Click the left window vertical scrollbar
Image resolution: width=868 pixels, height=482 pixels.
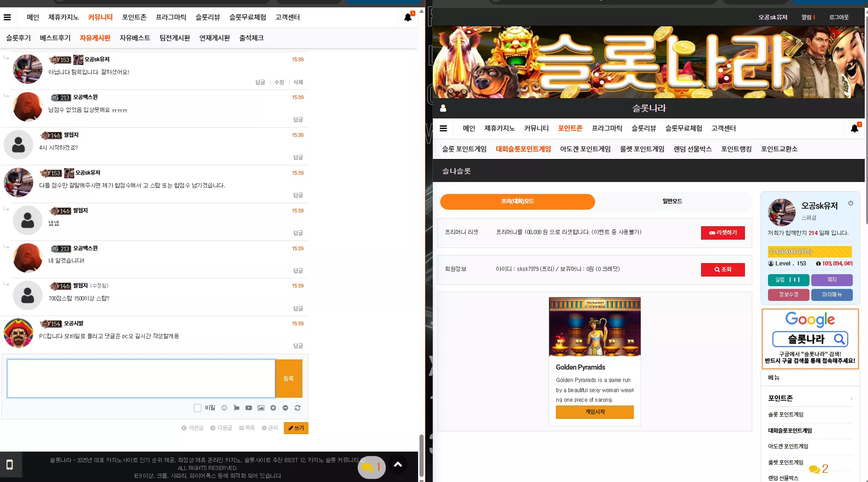point(421,457)
